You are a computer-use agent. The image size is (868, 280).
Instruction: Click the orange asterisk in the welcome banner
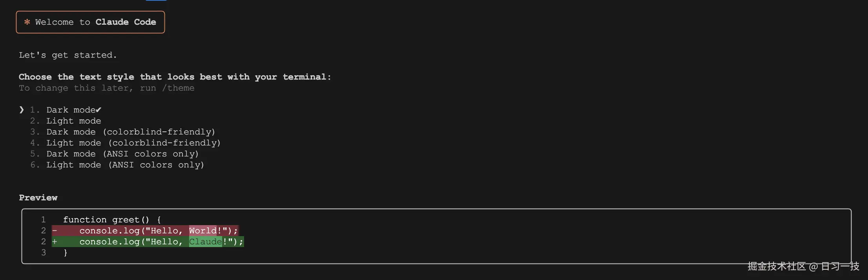pos(27,22)
